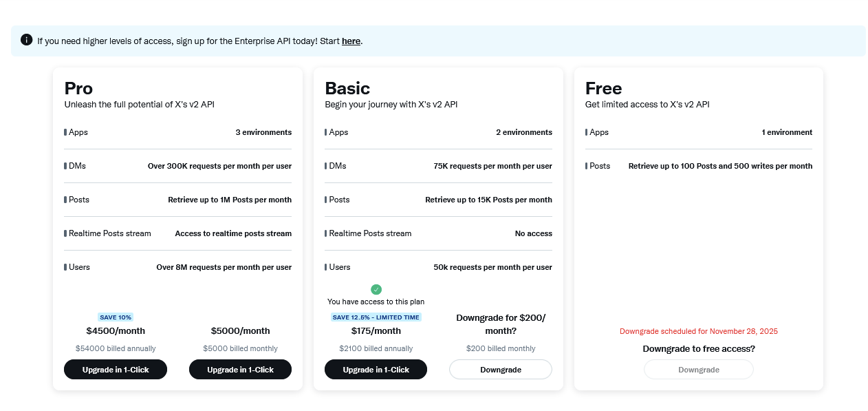This screenshot has width=868, height=411.
Task: Click the 'You have access to this plan' label
Action: [x=376, y=302]
